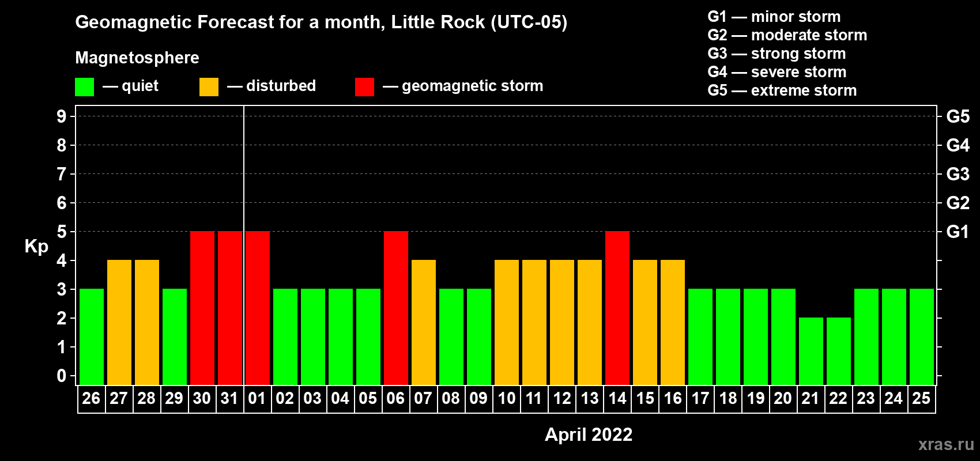This screenshot has width=980, height=461.
Task: Click date label 24 on the axis
Action: [894, 399]
